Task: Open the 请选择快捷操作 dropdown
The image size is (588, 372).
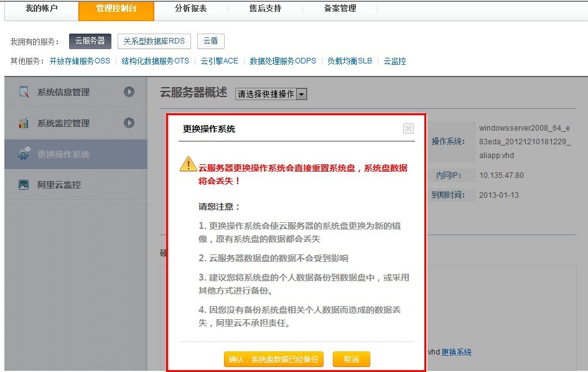Action: tap(271, 94)
